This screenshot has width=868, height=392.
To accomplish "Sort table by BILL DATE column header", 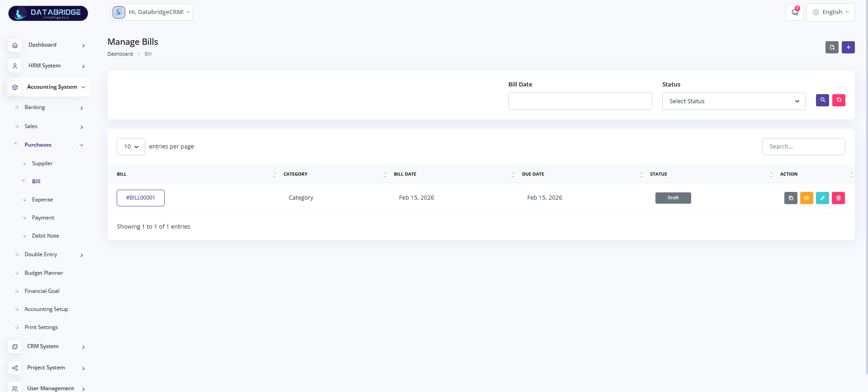I will coord(454,174).
